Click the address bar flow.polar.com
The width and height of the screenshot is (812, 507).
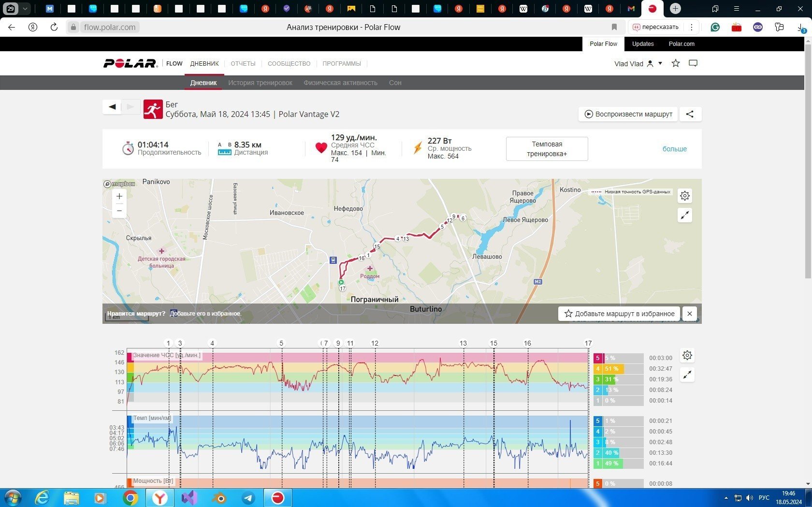click(110, 27)
